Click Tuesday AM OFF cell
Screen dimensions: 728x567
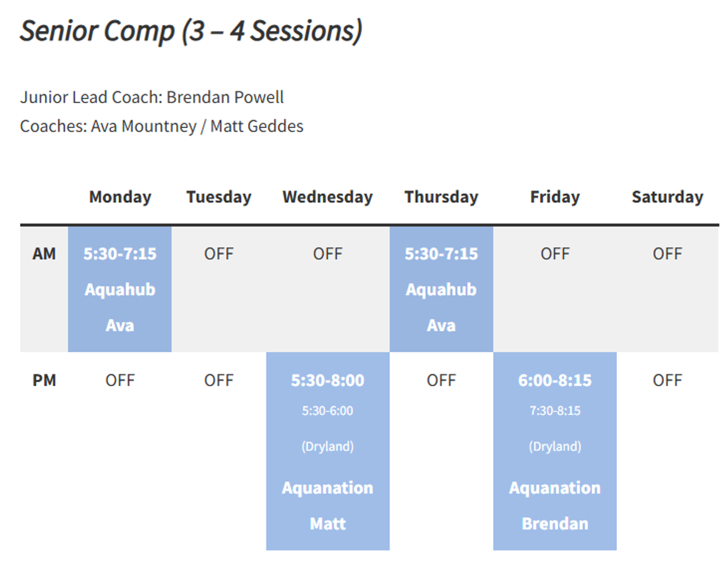coord(219,254)
